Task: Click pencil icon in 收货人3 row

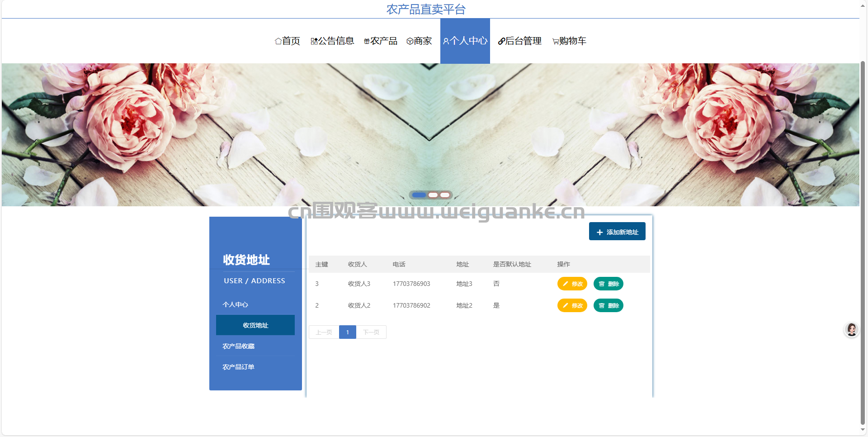Action: pyautogui.click(x=566, y=284)
